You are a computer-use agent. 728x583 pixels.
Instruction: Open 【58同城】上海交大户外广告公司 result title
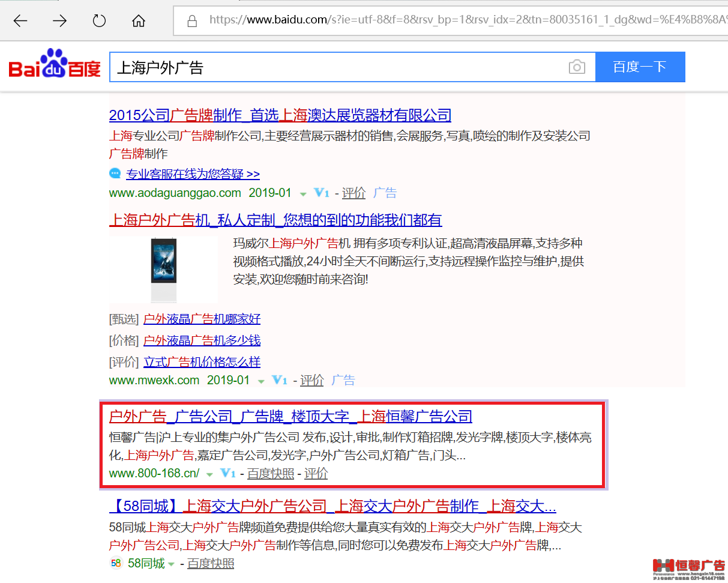(332, 506)
